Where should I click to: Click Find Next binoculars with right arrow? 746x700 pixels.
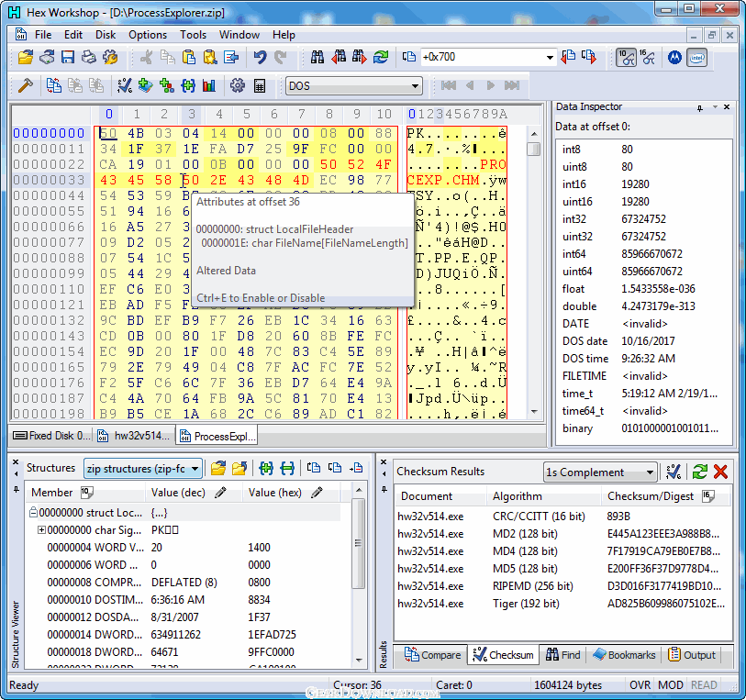pyautogui.click(x=359, y=58)
